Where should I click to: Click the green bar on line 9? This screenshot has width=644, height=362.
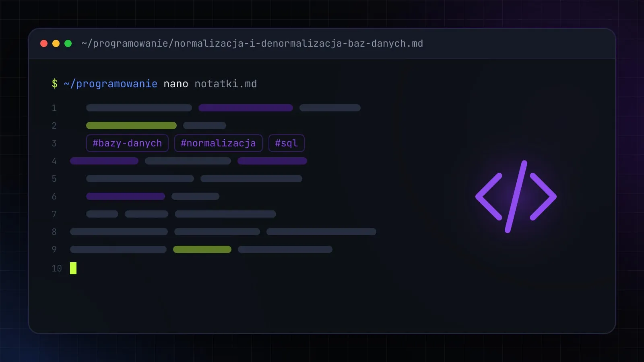pyautogui.click(x=202, y=249)
